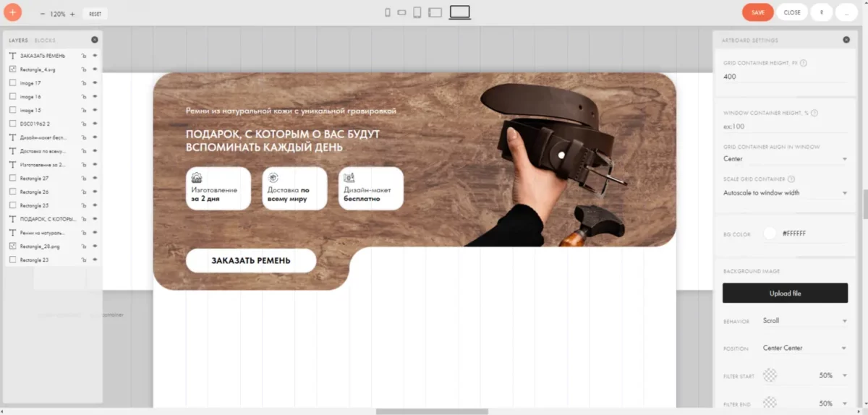
Task: Open help for Scale Grid Container
Action: coord(791,179)
